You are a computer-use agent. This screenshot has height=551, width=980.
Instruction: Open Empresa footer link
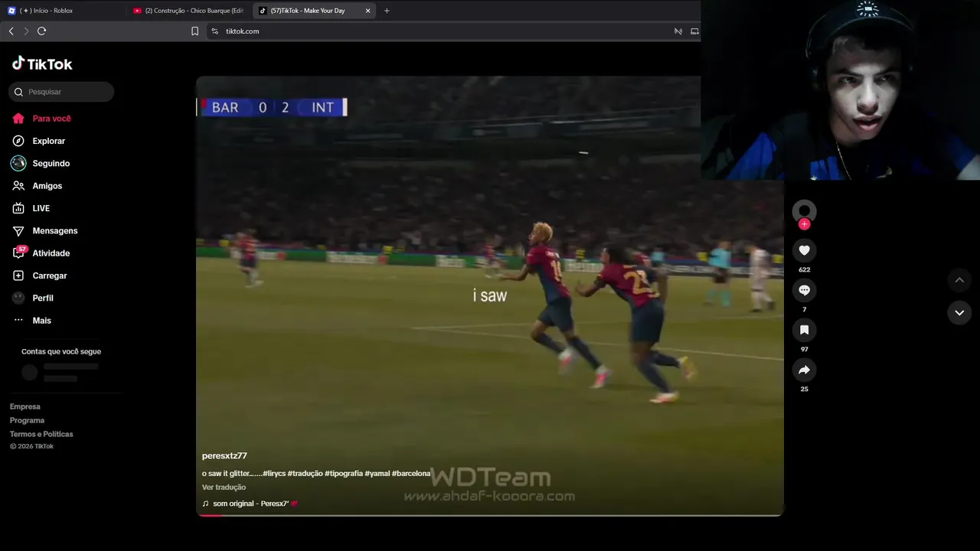point(25,406)
